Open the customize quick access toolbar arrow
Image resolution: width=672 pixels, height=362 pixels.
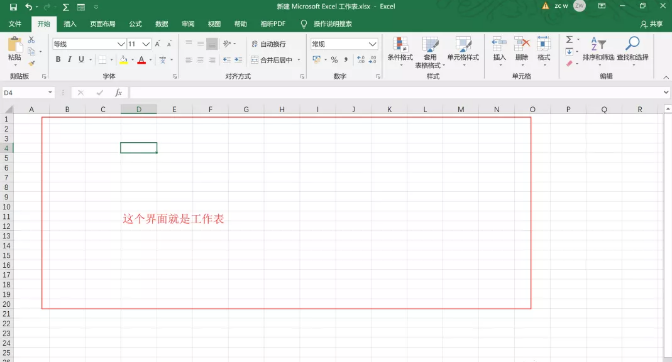coord(96,7)
